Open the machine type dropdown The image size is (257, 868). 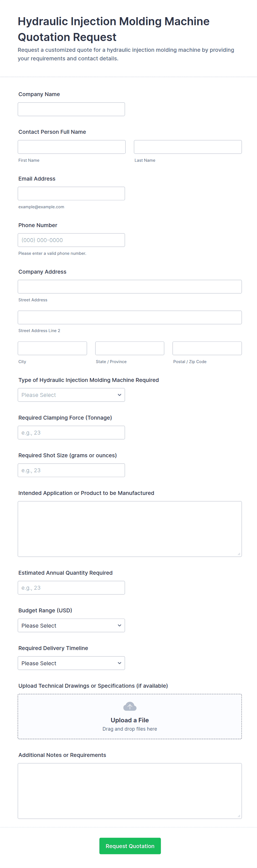[x=71, y=395]
